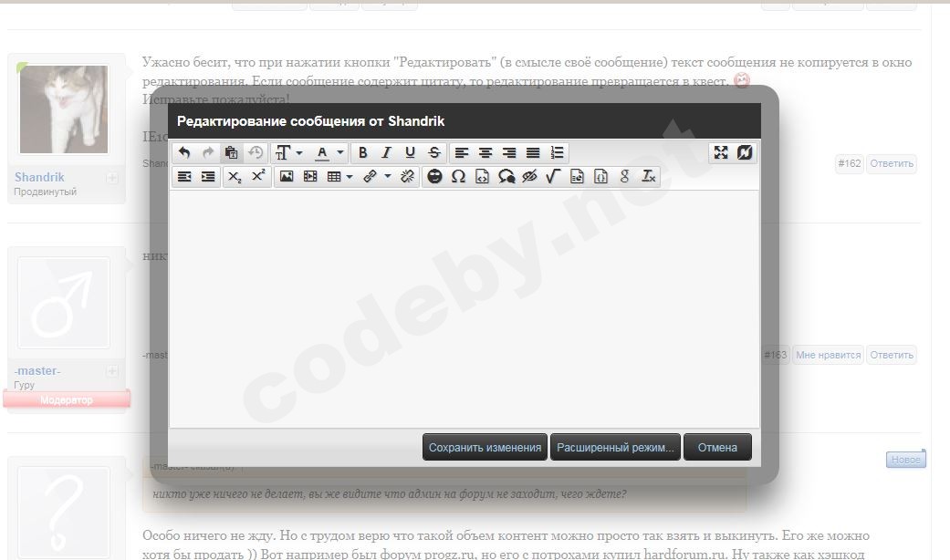This screenshot has height=560, width=950.
Task: Align text to the right
Action: pyautogui.click(x=509, y=152)
